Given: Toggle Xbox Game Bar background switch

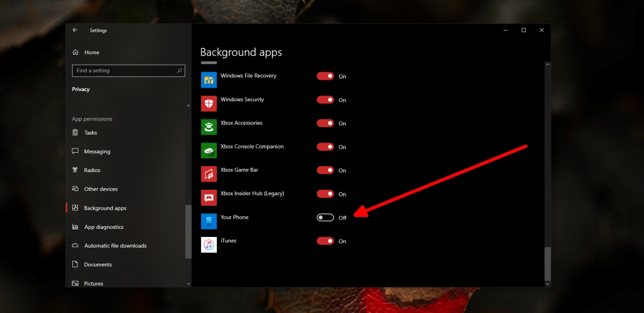Looking at the screenshot, I should pos(325,170).
